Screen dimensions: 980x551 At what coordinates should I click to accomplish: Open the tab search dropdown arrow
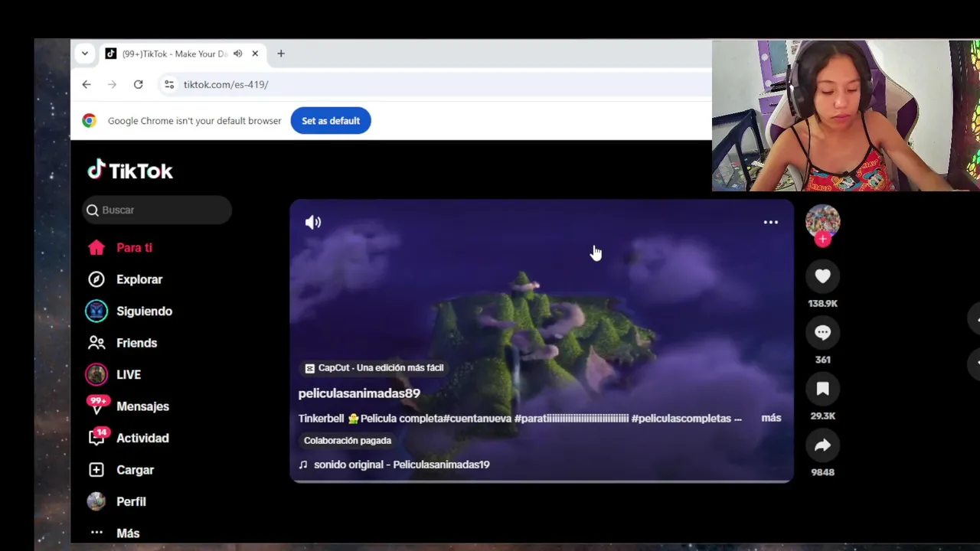click(85, 54)
